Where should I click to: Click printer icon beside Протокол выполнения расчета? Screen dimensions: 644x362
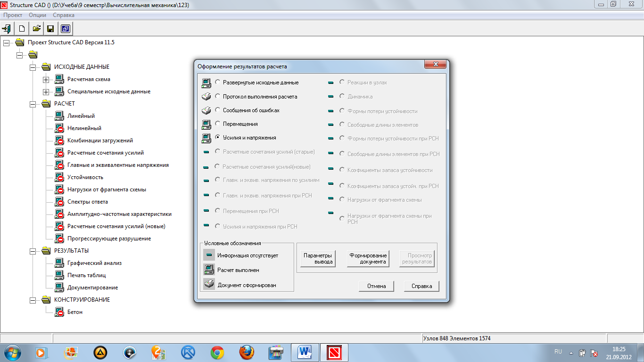(206, 97)
